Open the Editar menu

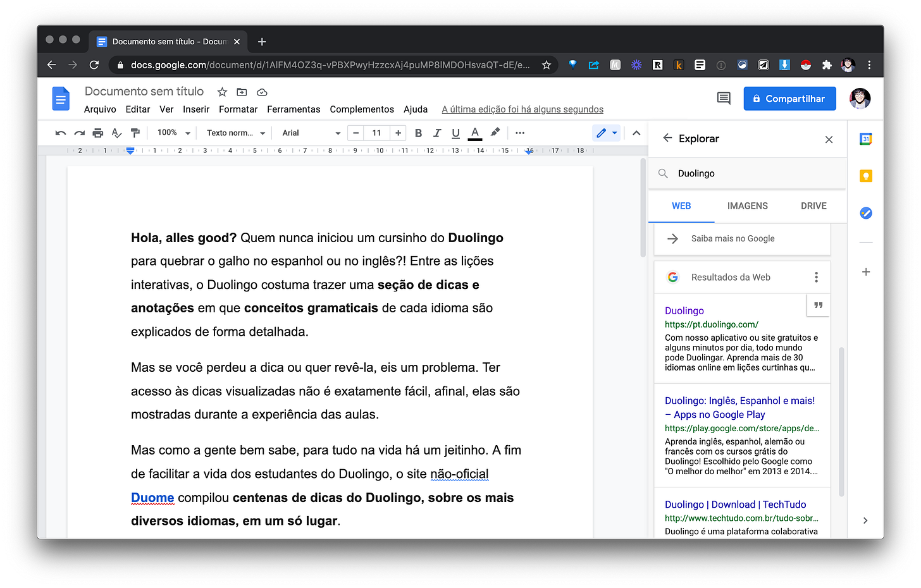click(138, 109)
